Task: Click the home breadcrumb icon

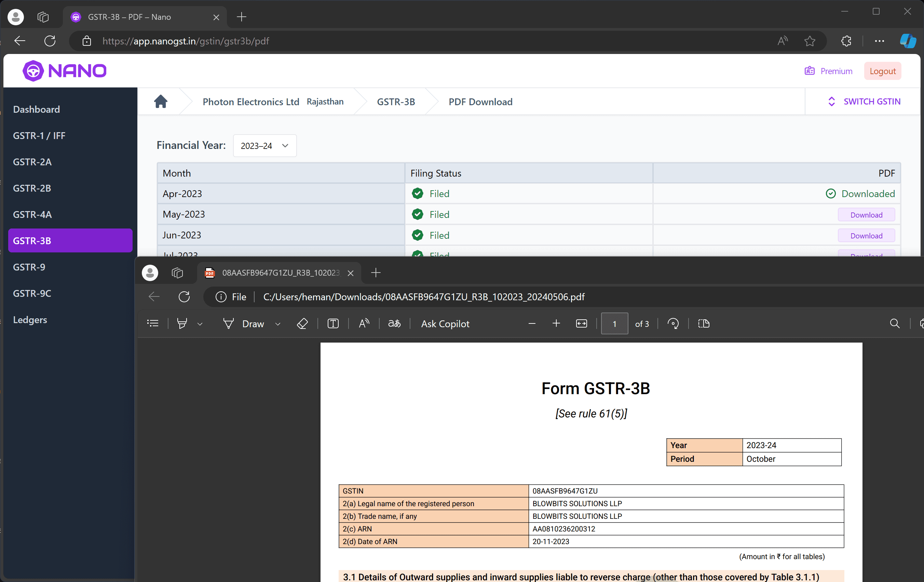Action: click(x=160, y=101)
